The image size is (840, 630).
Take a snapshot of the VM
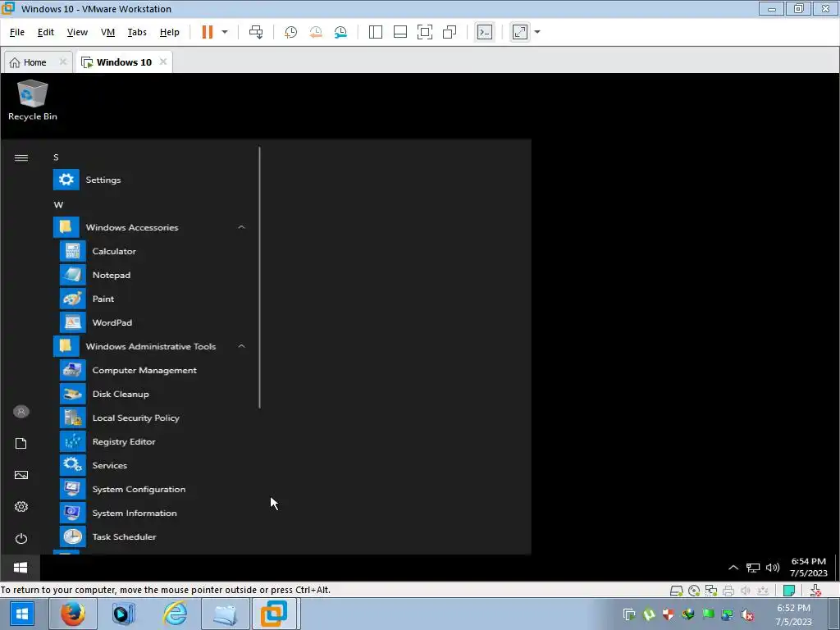coord(290,32)
